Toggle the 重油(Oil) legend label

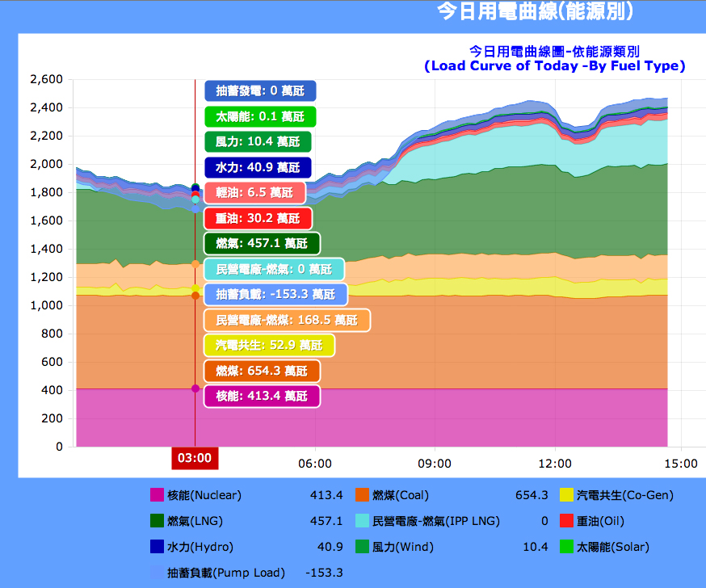[601, 521]
